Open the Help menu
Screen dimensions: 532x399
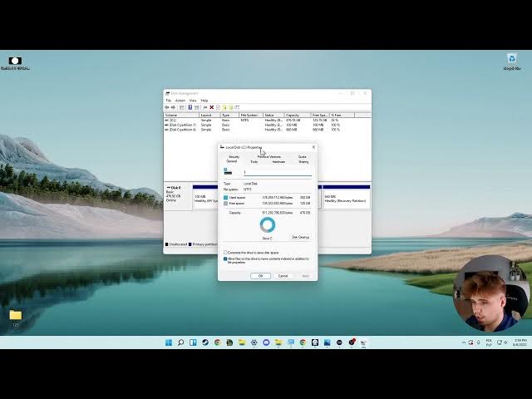click(204, 101)
